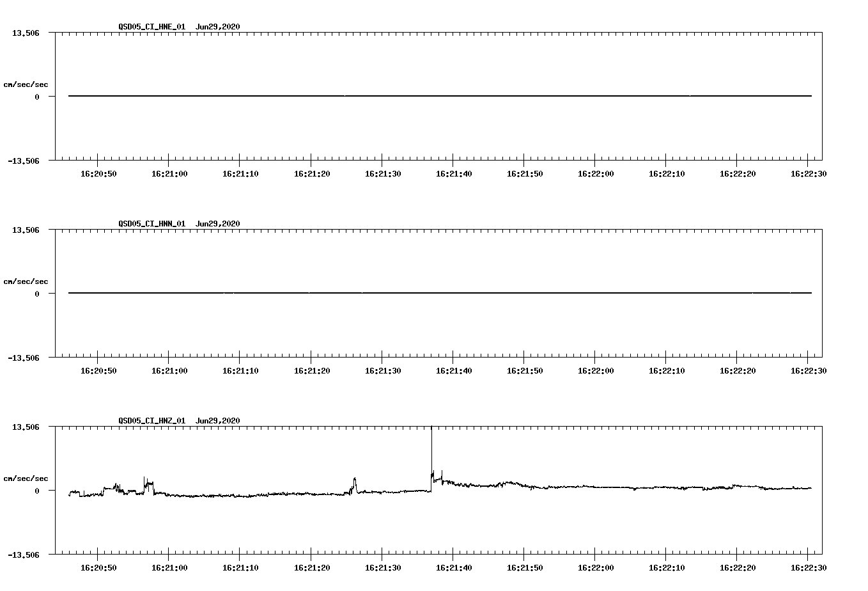Click the 16:20:50 time label on HNZ plot

(98, 568)
